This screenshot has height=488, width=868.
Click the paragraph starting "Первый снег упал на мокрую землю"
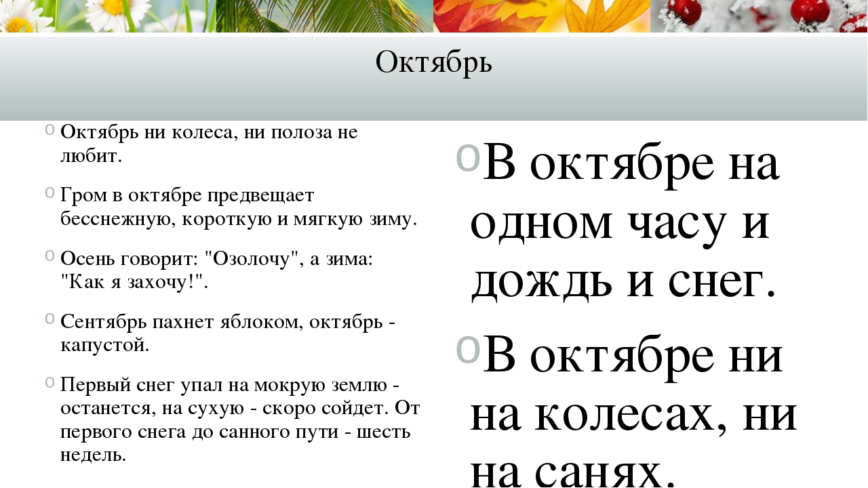pyautogui.click(x=240, y=420)
